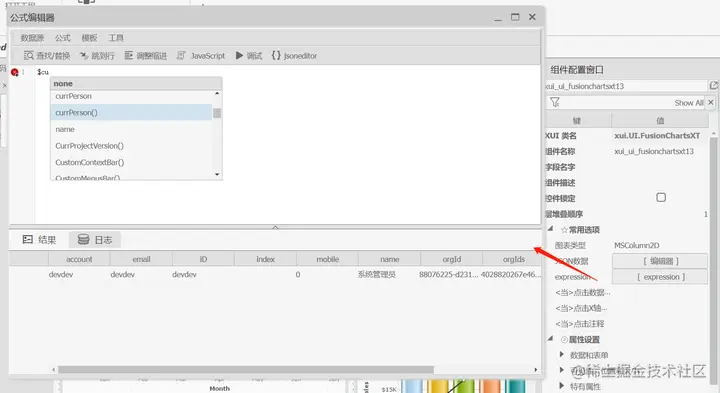
Task: Click the results scroll left arrow
Action: point(54,370)
